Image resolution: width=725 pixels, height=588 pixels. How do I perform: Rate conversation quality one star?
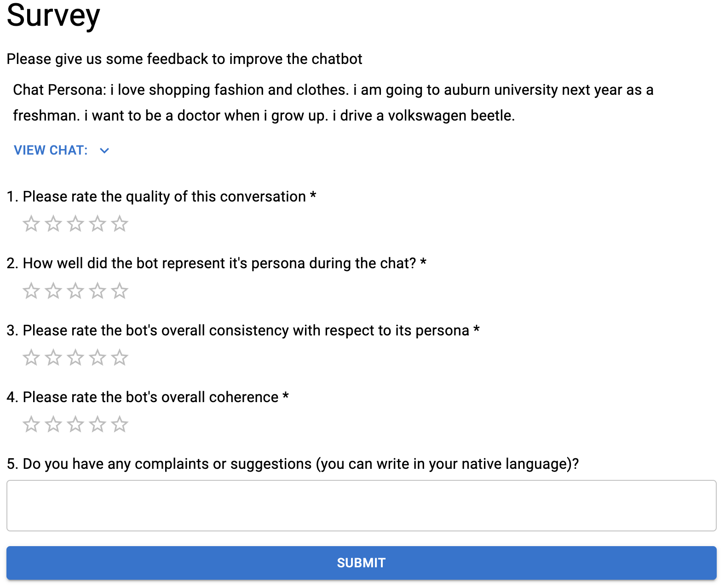pyautogui.click(x=31, y=224)
